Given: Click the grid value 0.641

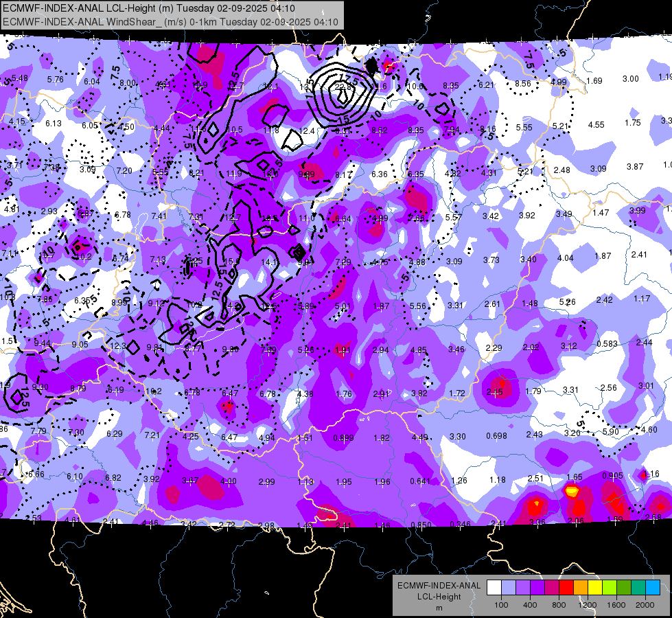Looking at the screenshot, I should [420, 481].
